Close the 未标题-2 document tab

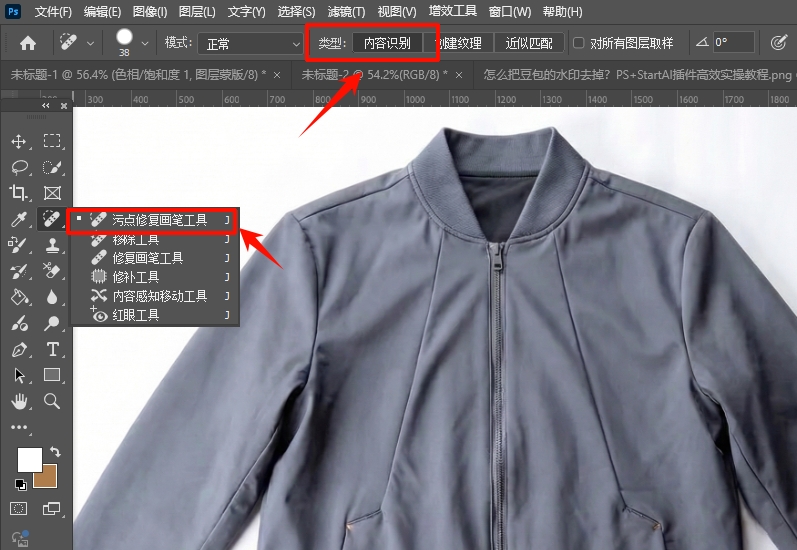pyautogui.click(x=459, y=75)
